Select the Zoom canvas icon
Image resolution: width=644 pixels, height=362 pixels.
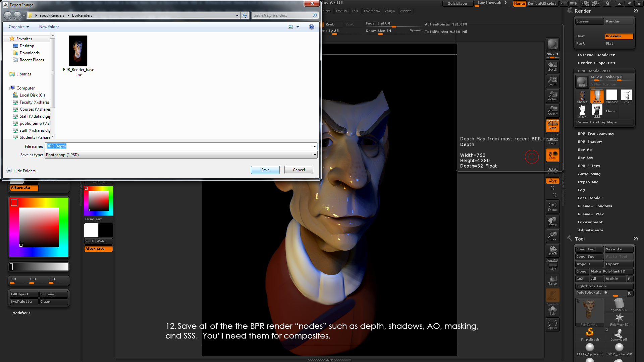(x=552, y=81)
